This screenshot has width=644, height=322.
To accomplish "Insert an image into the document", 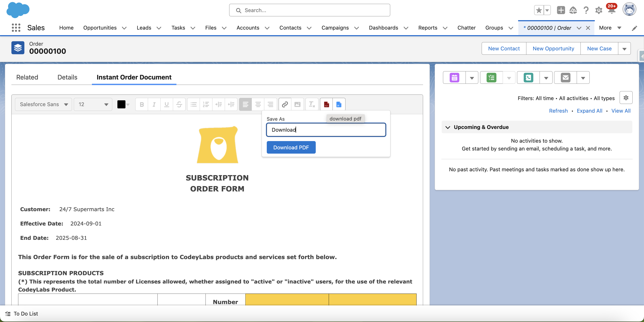I will click(297, 104).
